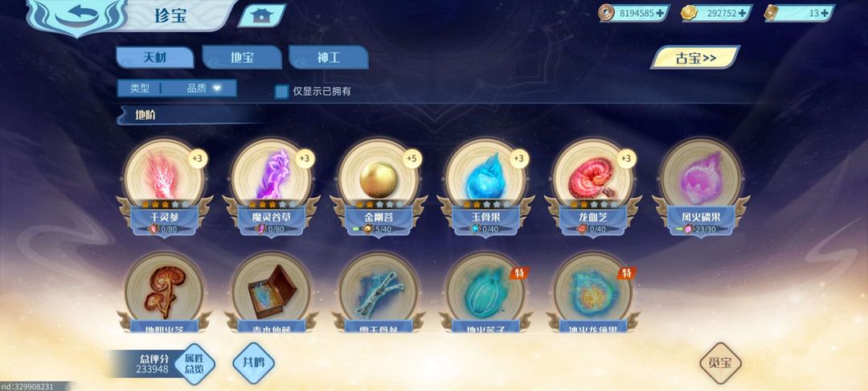868x391 pixels.
Task: Tap the back arrow icon
Action: (x=77, y=17)
